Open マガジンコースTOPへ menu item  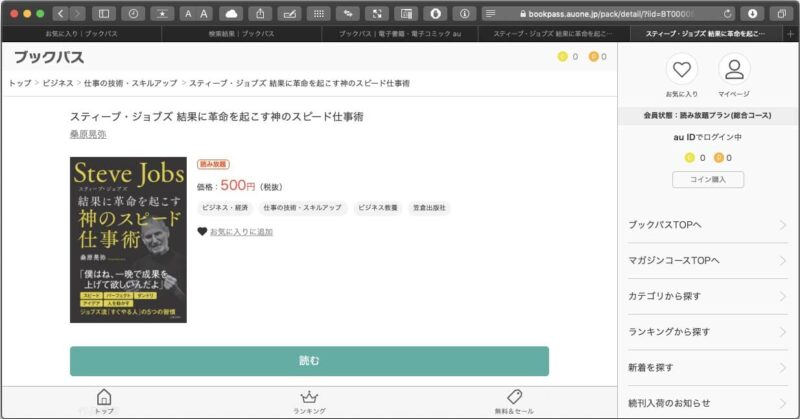[x=708, y=261]
